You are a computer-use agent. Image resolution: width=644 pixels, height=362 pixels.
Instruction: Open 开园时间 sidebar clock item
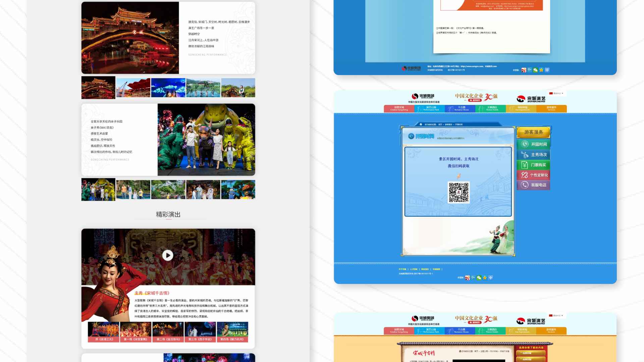pos(533,144)
